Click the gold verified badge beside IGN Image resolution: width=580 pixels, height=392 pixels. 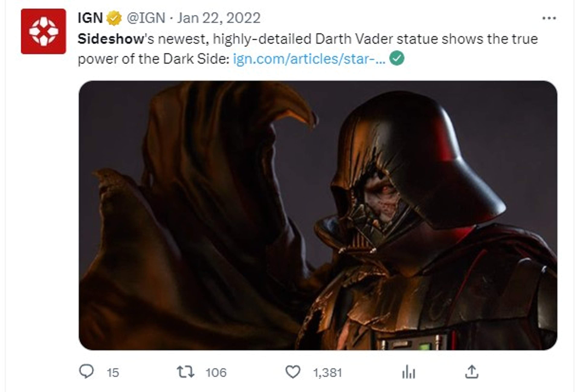(x=114, y=18)
